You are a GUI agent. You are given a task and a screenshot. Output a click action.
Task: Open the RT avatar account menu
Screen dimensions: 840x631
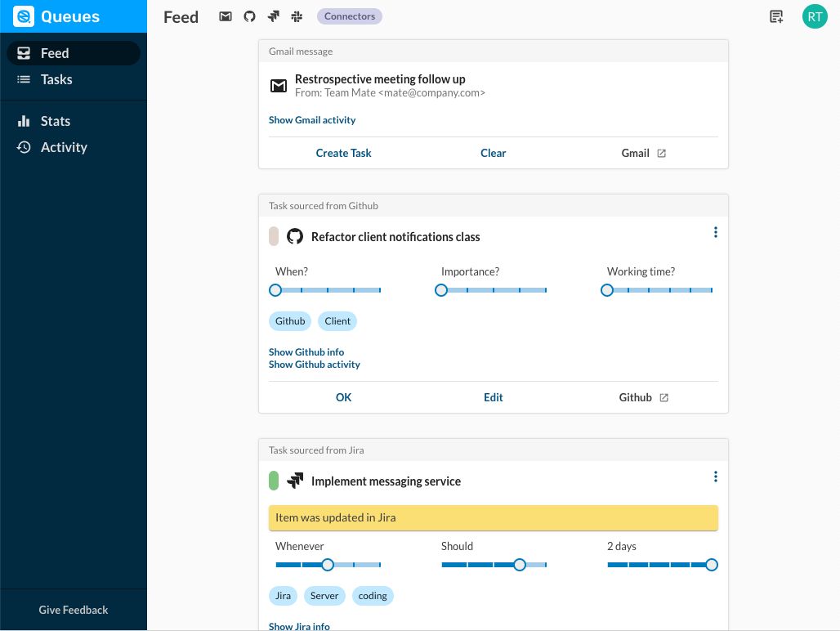[815, 16]
